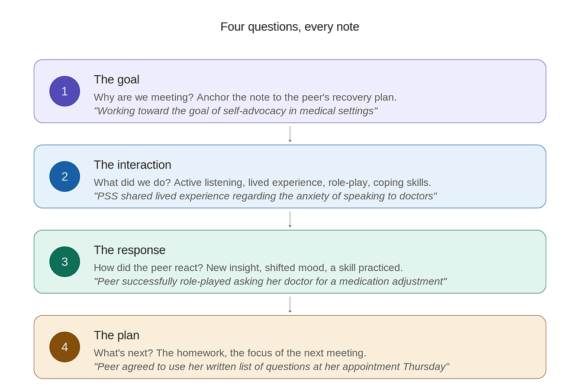Click the green number 3 circle
Viewport: 580px width, 392px height.
coord(65,261)
